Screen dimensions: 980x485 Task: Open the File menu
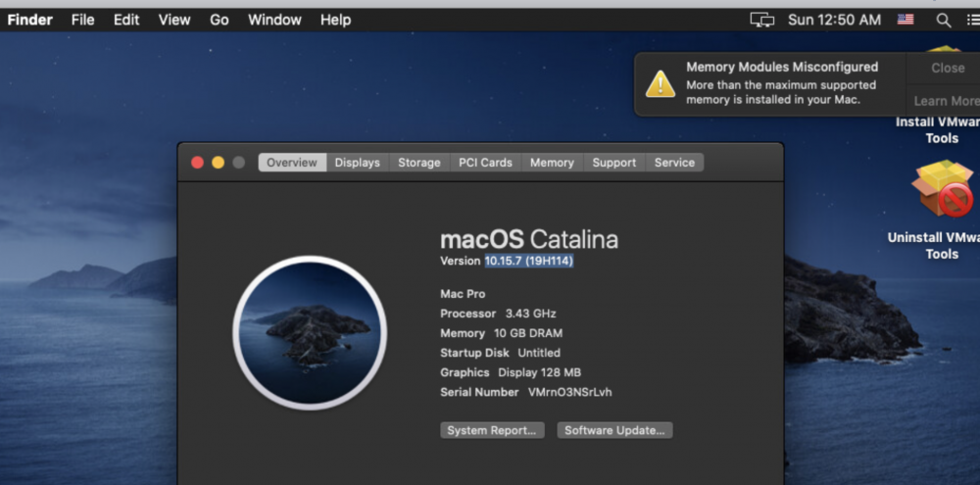pos(82,20)
